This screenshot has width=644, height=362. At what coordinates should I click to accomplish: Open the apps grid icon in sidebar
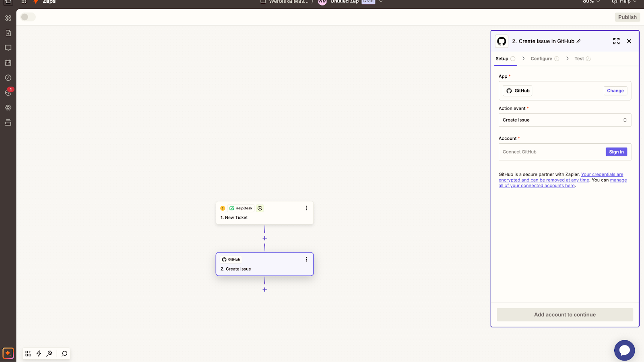tap(8, 18)
